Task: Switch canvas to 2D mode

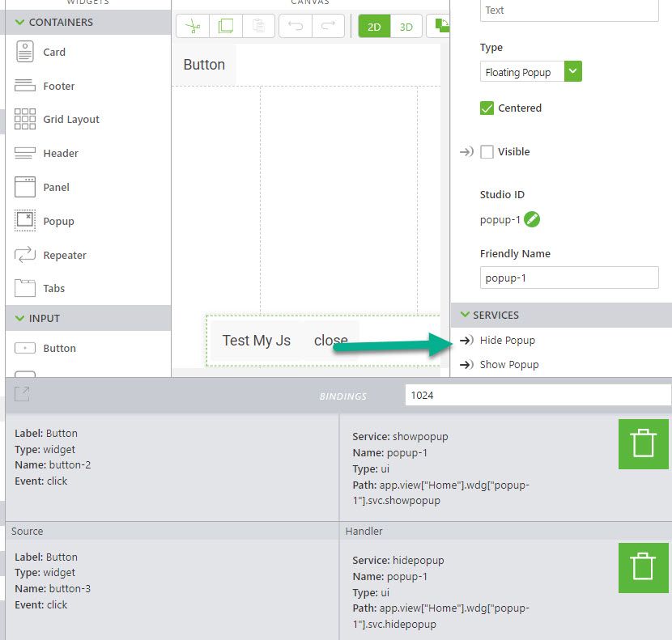Action: 374,27
